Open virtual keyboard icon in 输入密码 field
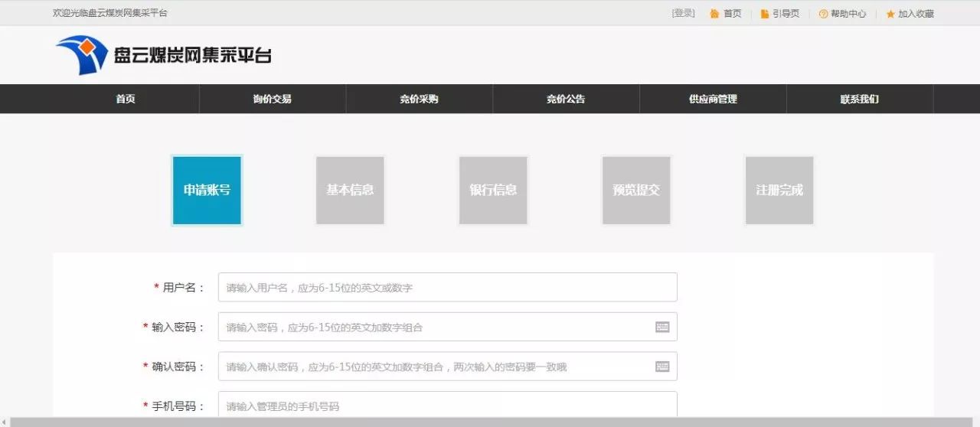 pyautogui.click(x=662, y=327)
